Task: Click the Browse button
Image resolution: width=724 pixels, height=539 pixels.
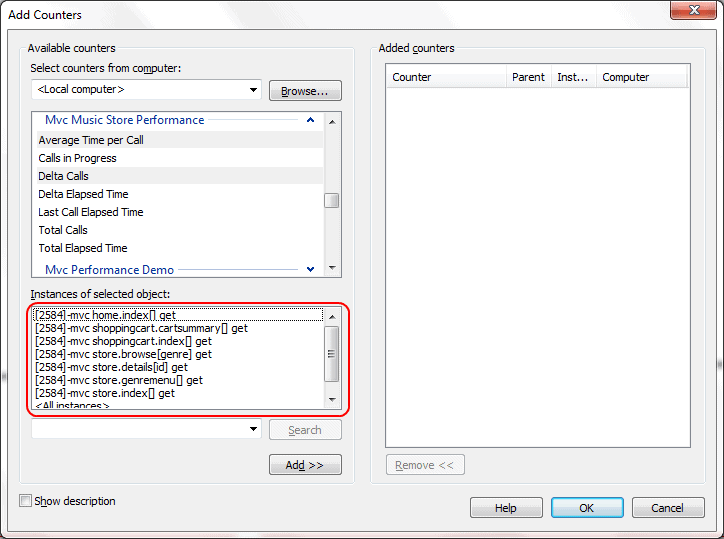Action: pos(305,91)
